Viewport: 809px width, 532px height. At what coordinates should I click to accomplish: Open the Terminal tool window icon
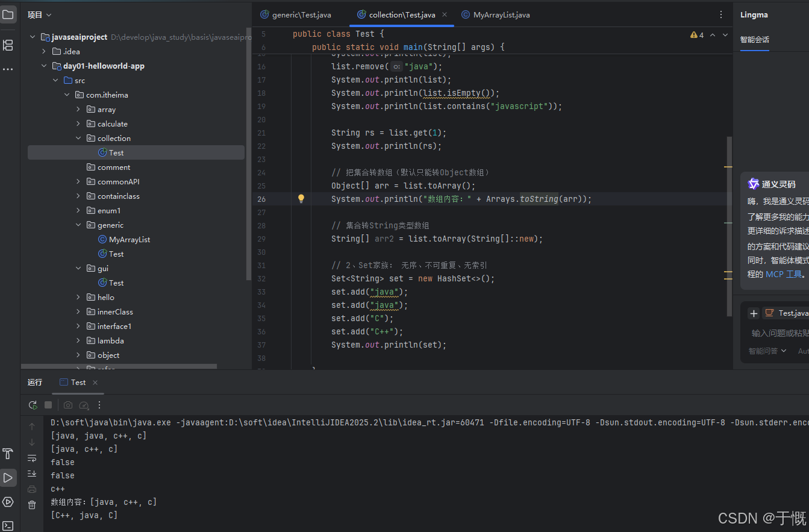point(8,526)
